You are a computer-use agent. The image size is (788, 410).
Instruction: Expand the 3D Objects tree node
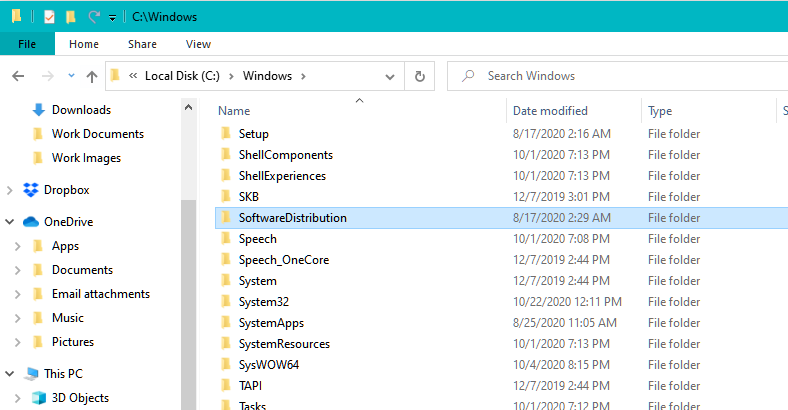click(x=18, y=398)
